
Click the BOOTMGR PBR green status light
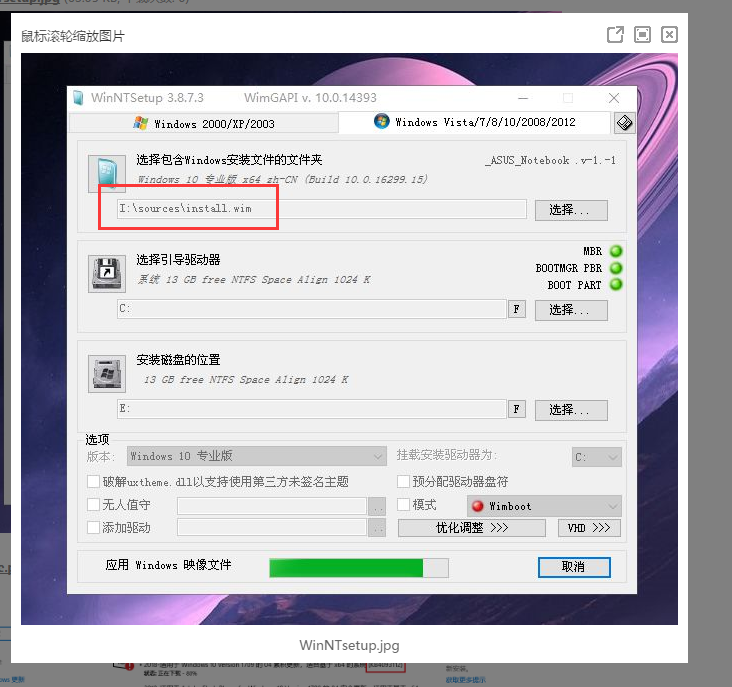616,268
